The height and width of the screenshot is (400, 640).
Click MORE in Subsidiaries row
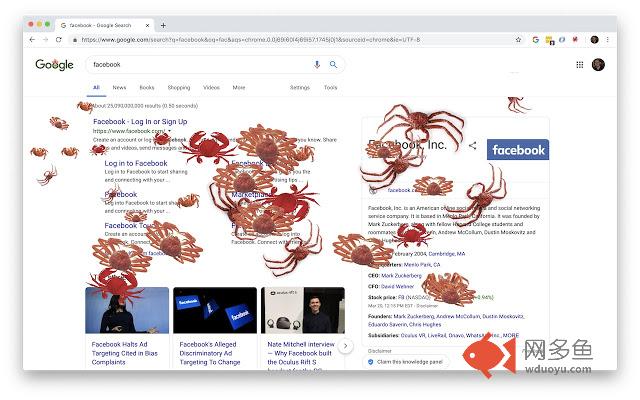511,336
